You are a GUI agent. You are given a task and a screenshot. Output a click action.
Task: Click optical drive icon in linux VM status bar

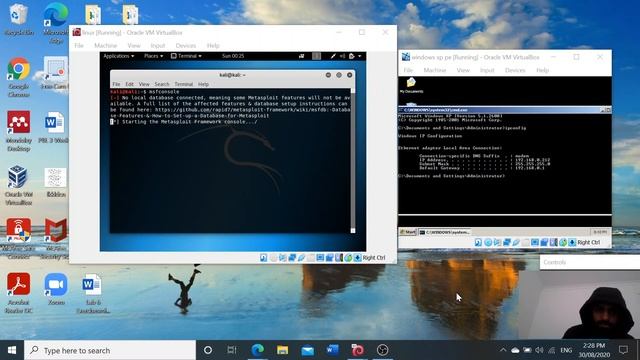(x=273, y=258)
